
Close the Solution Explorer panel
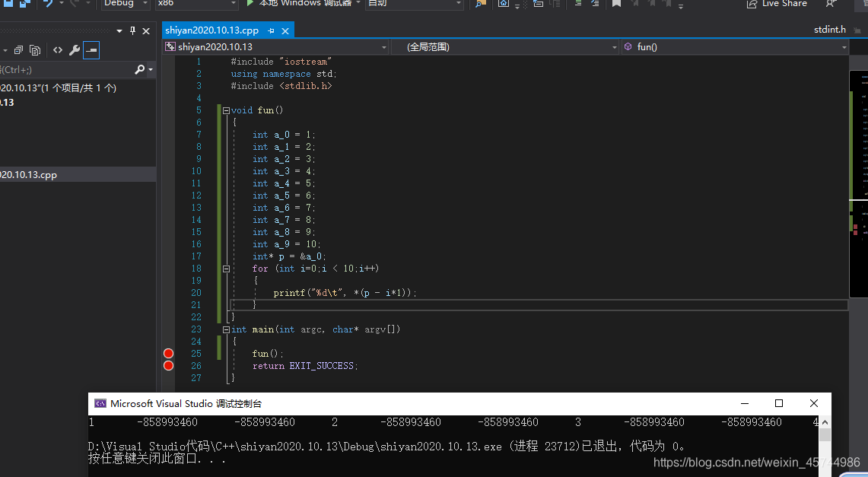[146, 31]
